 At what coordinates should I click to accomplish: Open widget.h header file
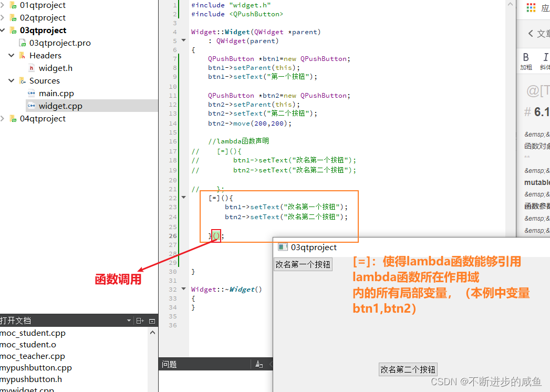tap(56, 68)
